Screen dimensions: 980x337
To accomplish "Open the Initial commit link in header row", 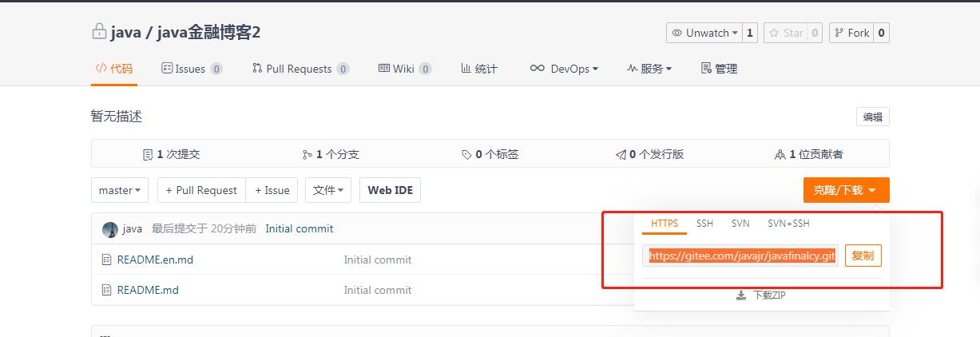I will (x=300, y=228).
